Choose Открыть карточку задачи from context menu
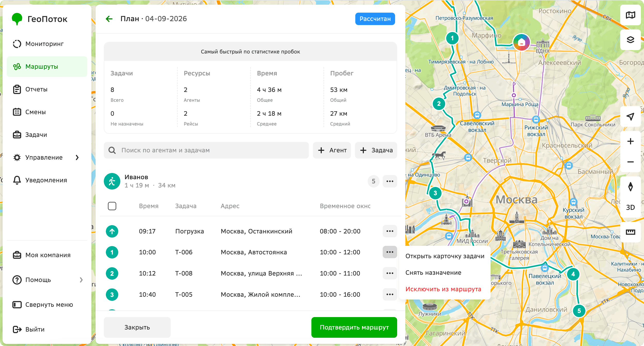 [445, 256]
